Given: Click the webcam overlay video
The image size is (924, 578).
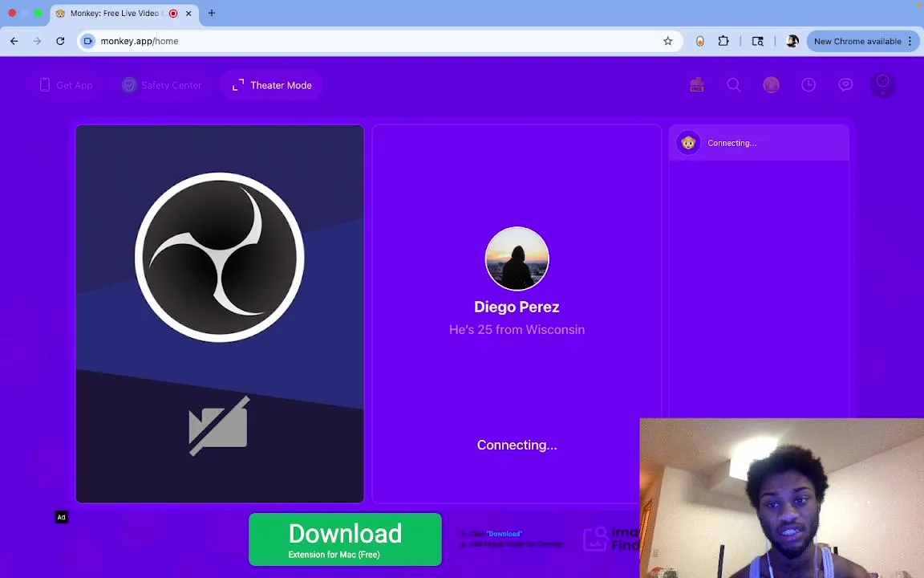Looking at the screenshot, I should 781,498.
